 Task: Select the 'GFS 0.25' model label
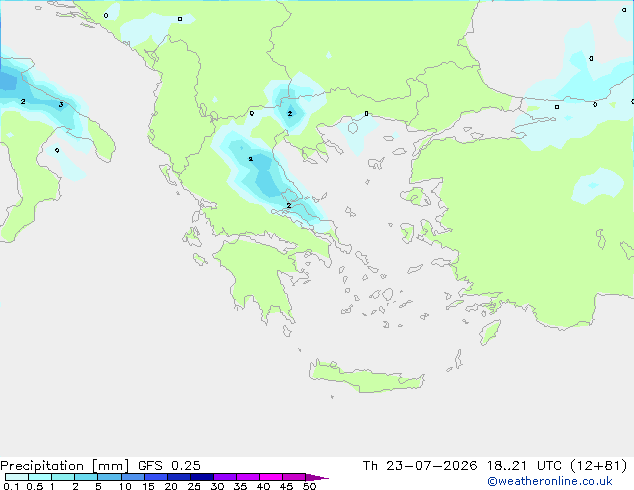tap(169, 466)
